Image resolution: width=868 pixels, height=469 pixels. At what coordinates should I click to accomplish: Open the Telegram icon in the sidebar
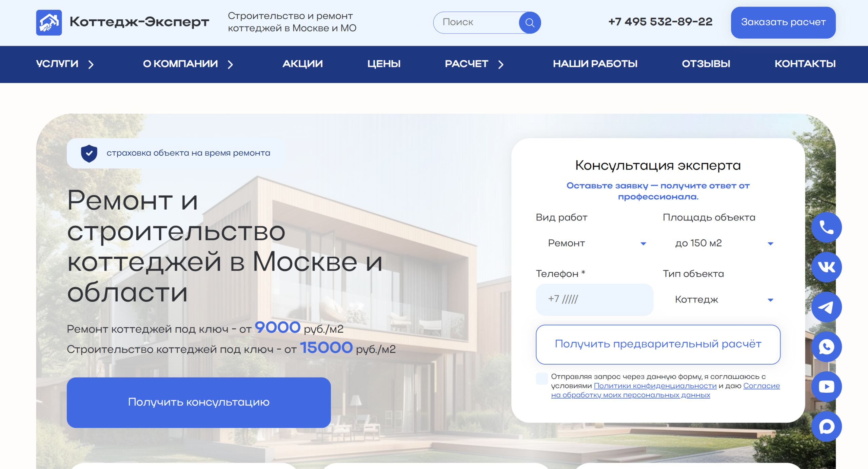click(x=826, y=307)
